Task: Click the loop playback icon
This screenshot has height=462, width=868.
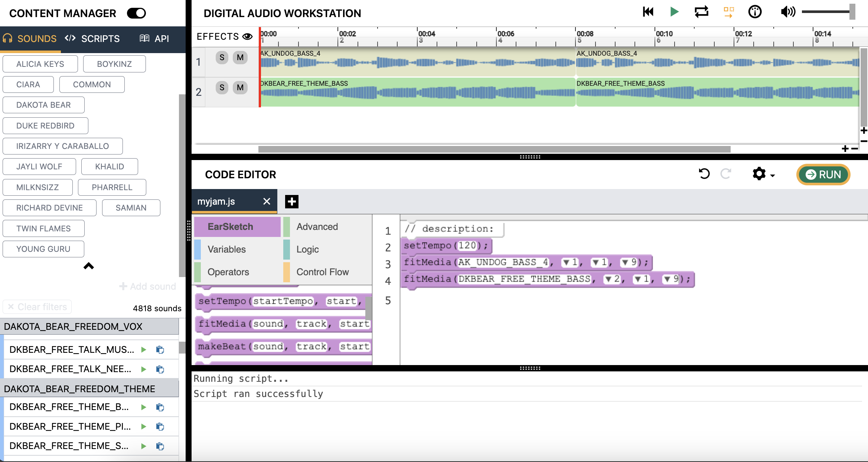Action: [701, 12]
